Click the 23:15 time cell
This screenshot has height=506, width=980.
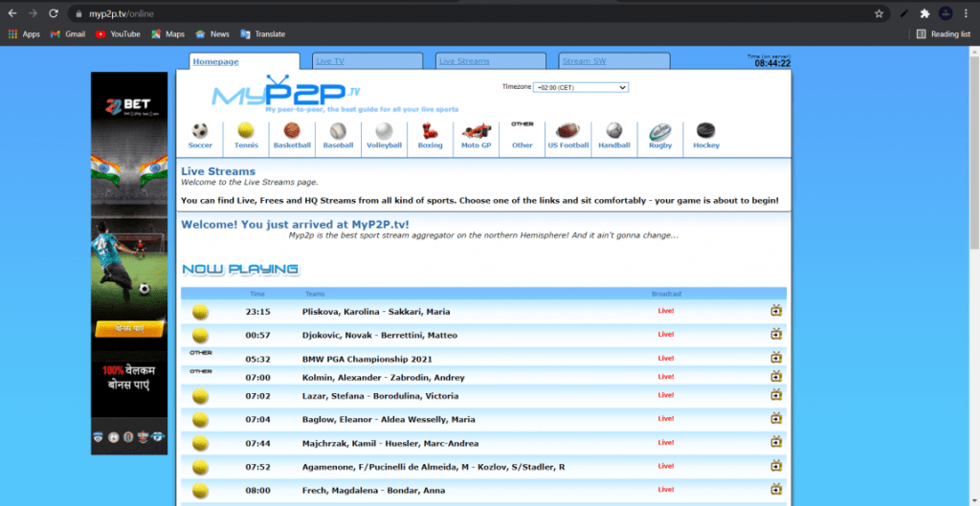[257, 312]
